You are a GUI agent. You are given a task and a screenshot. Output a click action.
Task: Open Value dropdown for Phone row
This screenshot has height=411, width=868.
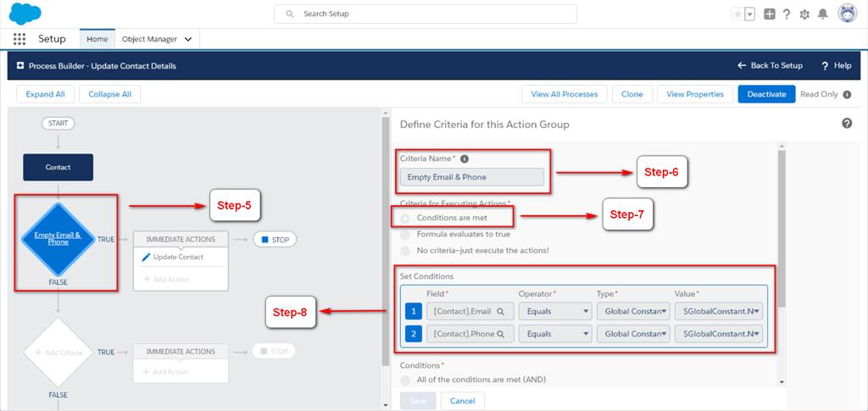click(719, 334)
